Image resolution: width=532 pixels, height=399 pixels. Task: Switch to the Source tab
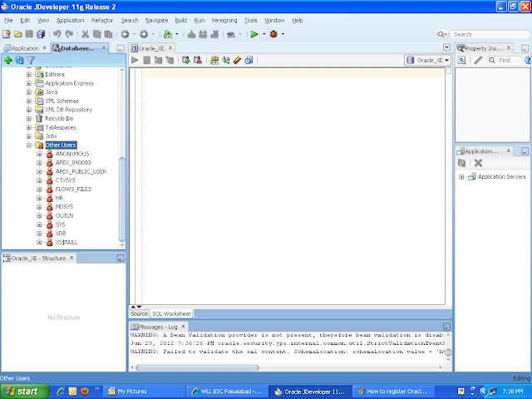139,314
